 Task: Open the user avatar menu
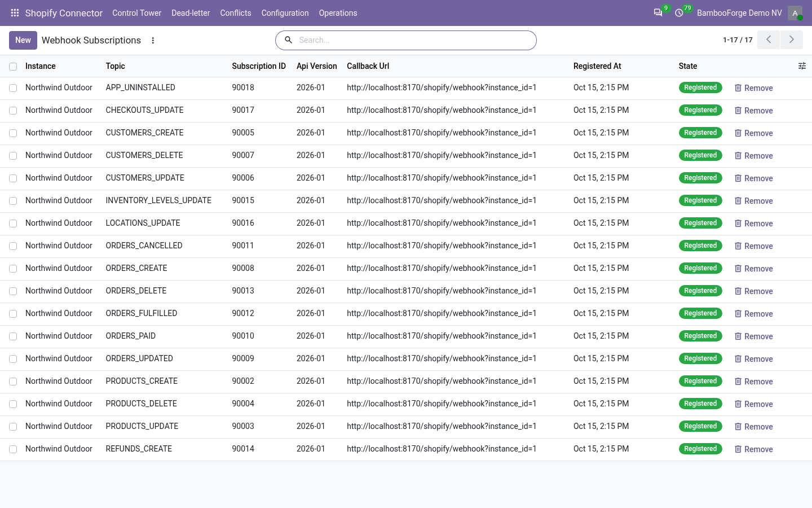click(x=795, y=12)
